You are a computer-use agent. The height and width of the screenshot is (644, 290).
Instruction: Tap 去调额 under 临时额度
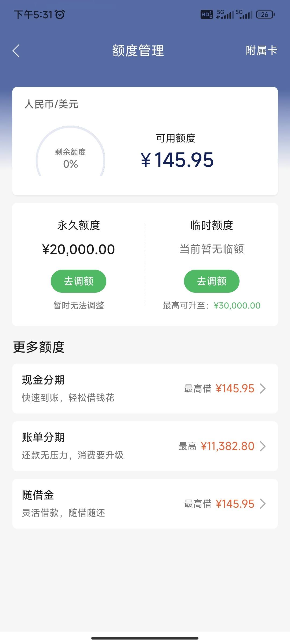(x=212, y=281)
